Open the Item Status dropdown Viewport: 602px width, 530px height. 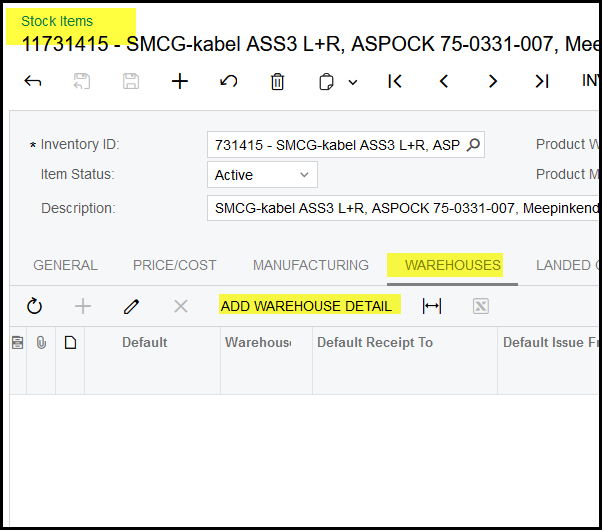304,175
